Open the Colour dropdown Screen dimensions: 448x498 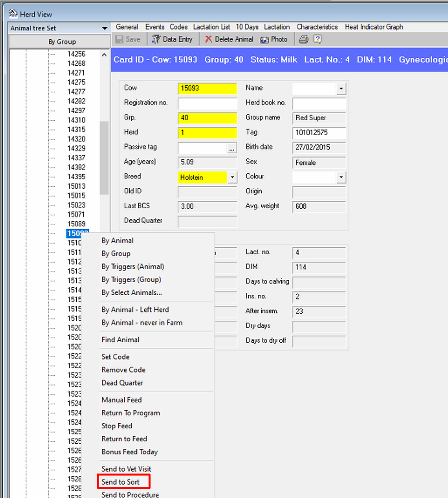(341, 177)
